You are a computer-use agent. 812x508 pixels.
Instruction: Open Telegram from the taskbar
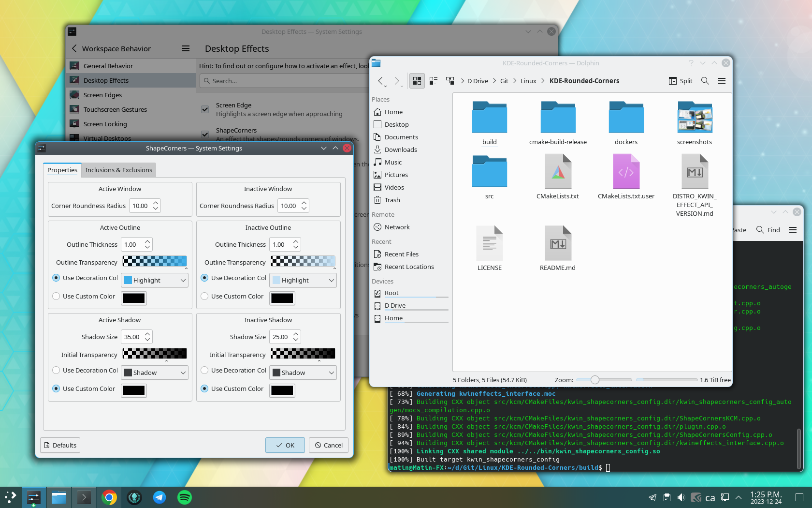(159, 497)
